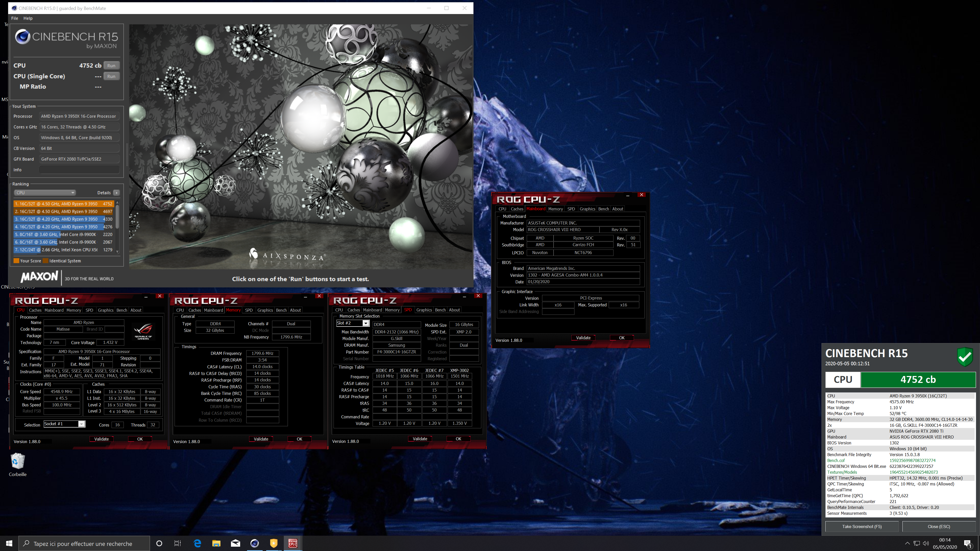
Task: Click the Info field in Your System
Action: [x=79, y=170]
